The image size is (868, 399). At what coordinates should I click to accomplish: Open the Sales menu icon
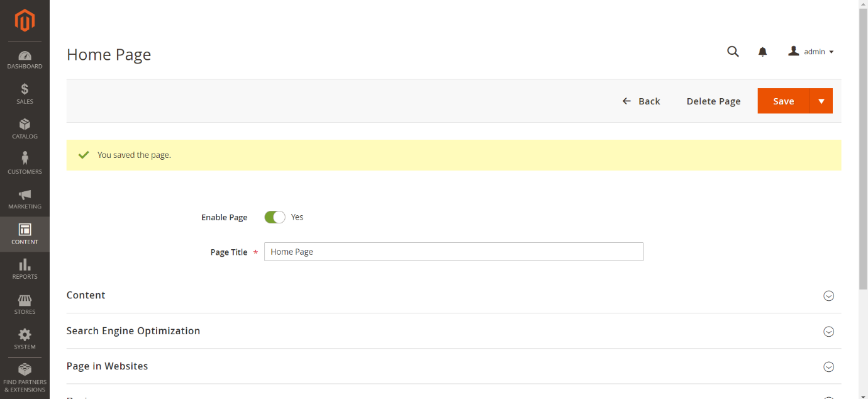pyautogui.click(x=25, y=94)
